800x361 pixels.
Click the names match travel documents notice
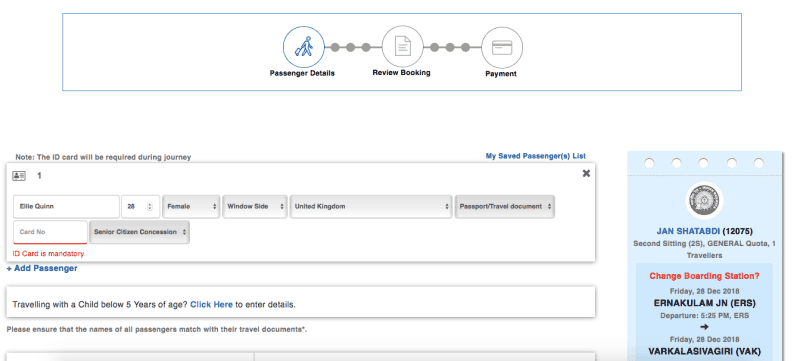157,329
